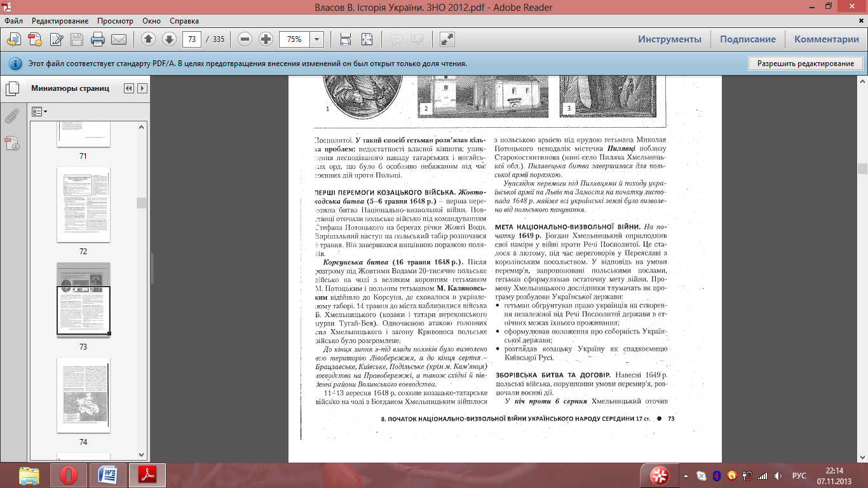Open the PDF/A standards panel icon
This screenshot has height=488, width=868.
pos(13,143)
